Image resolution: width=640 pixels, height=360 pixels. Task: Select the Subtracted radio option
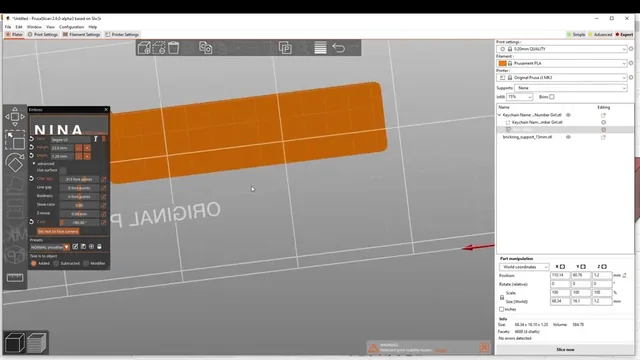[56, 263]
